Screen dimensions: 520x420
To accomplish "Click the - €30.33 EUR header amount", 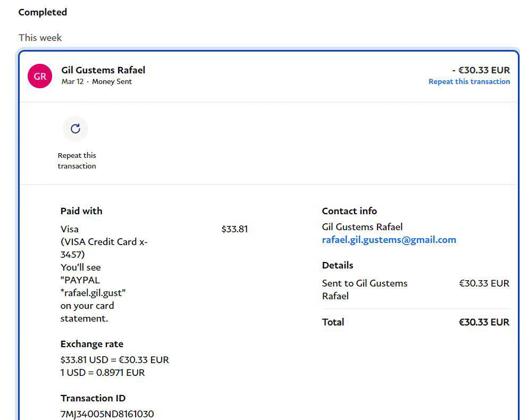I will click(481, 70).
